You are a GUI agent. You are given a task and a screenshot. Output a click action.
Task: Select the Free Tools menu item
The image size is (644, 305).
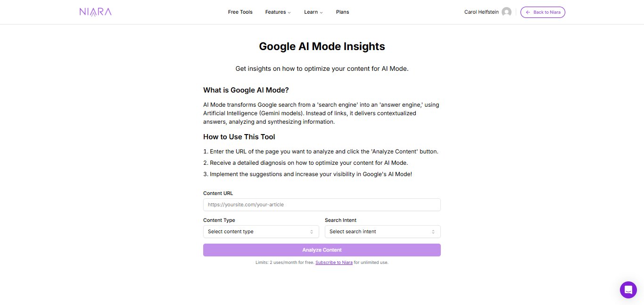pos(240,12)
